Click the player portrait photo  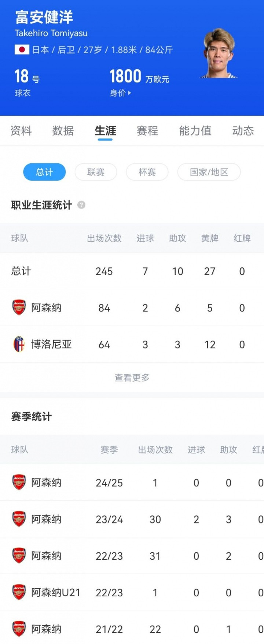click(x=219, y=54)
